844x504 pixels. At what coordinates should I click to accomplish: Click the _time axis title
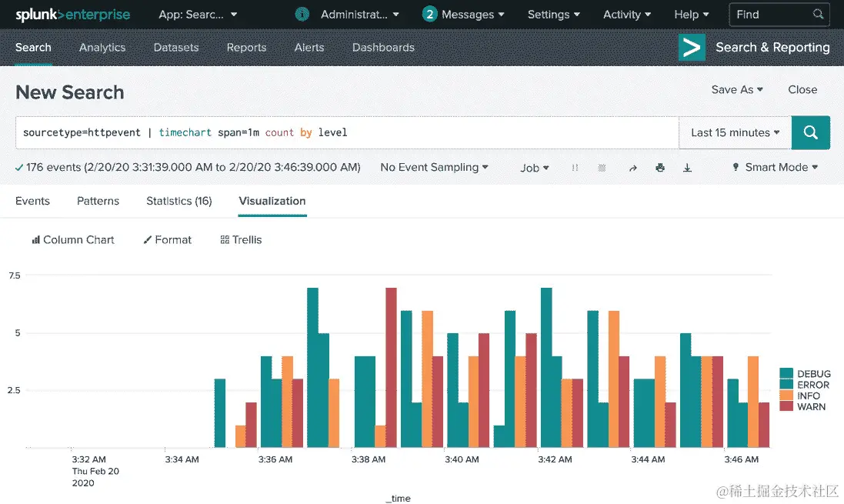[399, 499]
